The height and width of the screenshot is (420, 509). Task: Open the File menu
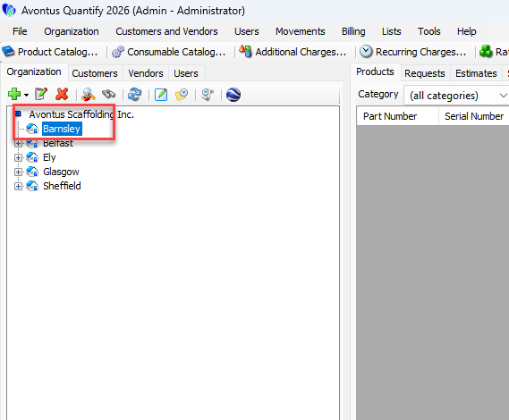coord(20,31)
